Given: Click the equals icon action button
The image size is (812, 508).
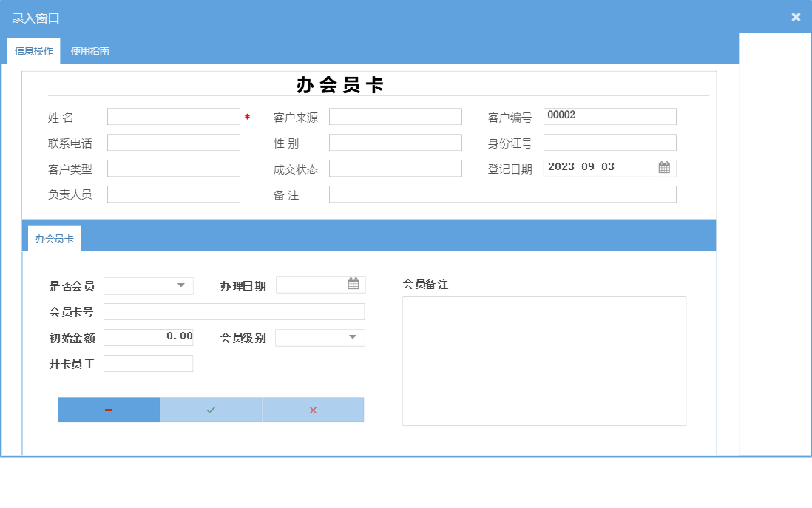Looking at the screenshot, I should tap(109, 410).
